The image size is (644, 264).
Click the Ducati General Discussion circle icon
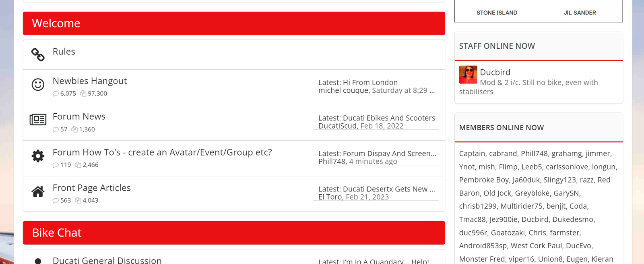(x=38, y=261)
